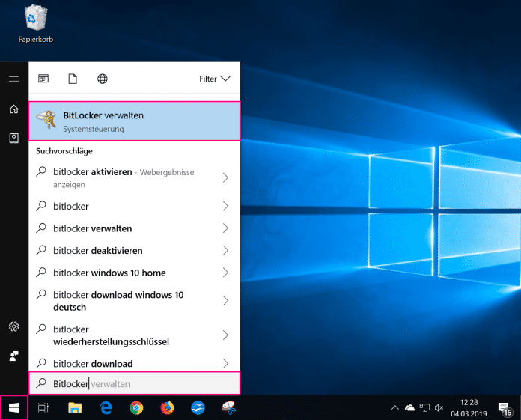521x420 pixels.
Task: Select the Web filter globe icon
Action: (x=103, y=79)
